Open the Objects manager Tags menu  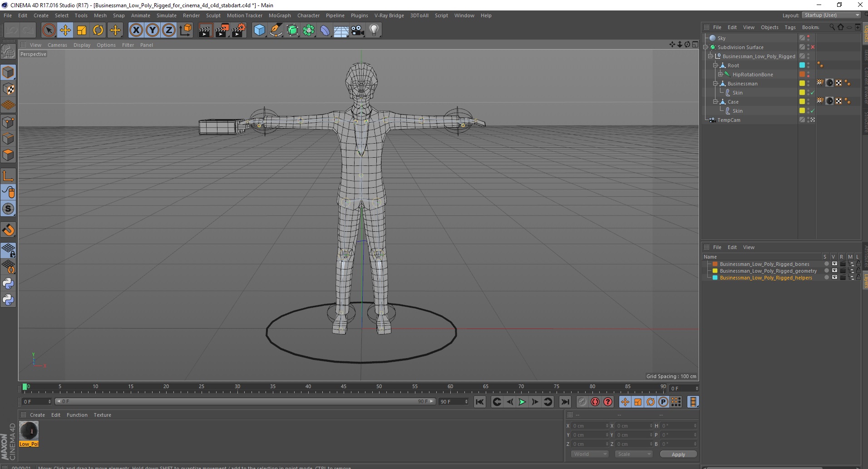tap(790, 27)
